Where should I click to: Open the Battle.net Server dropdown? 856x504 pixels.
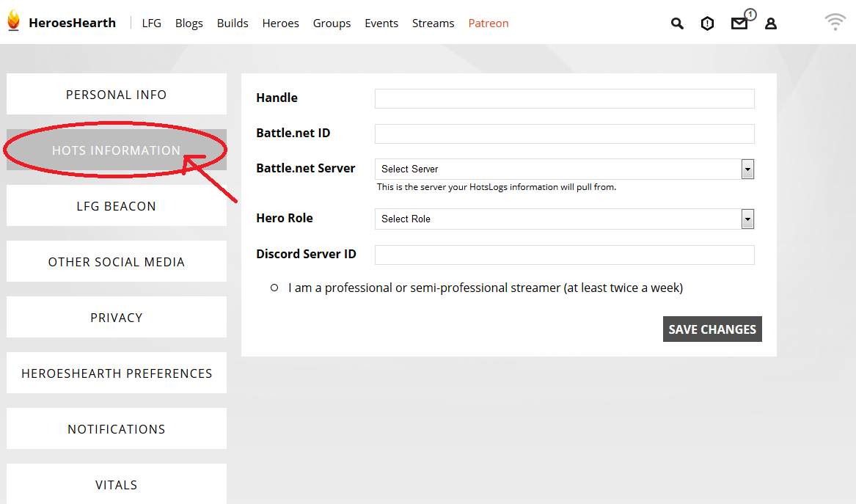point(565,169)
